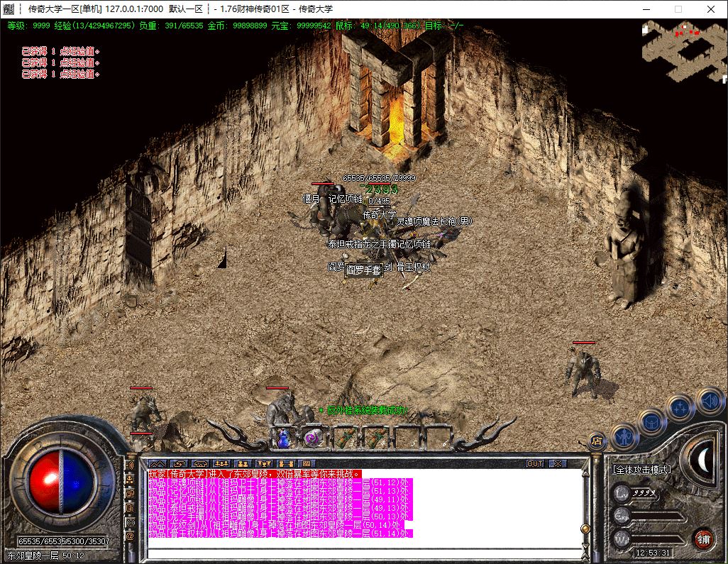The image size is (728, 564).
Task: Click the shout channel sound-wave side icon
Action: (x=130, y=465)
